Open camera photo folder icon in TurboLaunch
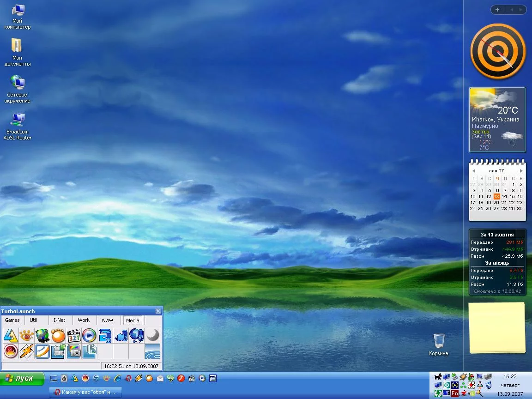 (73, 351)
